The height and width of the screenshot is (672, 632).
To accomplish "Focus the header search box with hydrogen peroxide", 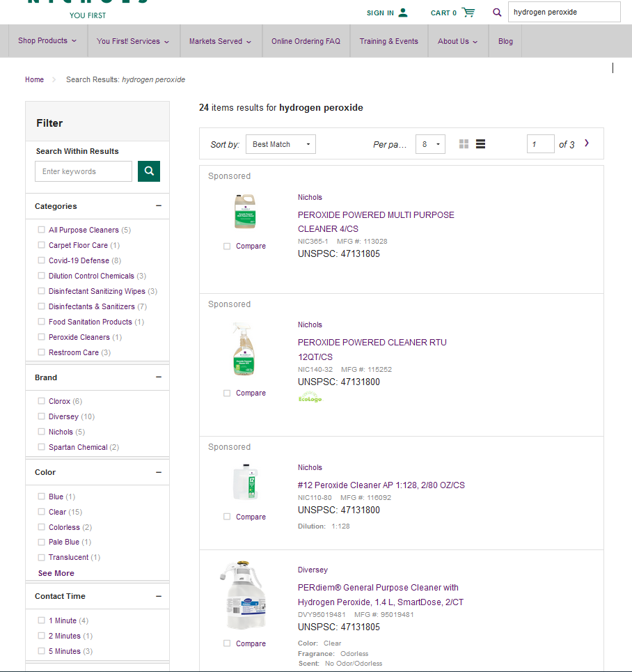I will pos(564,12).
